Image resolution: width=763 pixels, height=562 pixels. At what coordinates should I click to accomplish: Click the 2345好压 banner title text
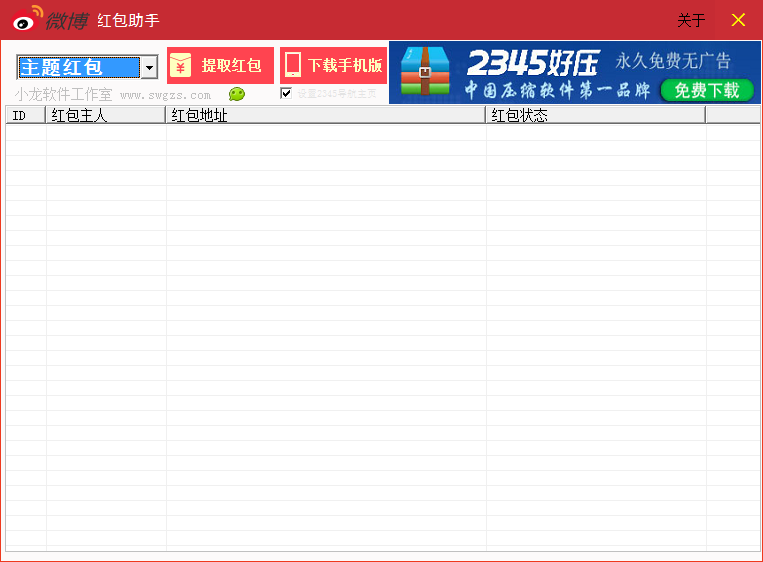click(532, 63)
